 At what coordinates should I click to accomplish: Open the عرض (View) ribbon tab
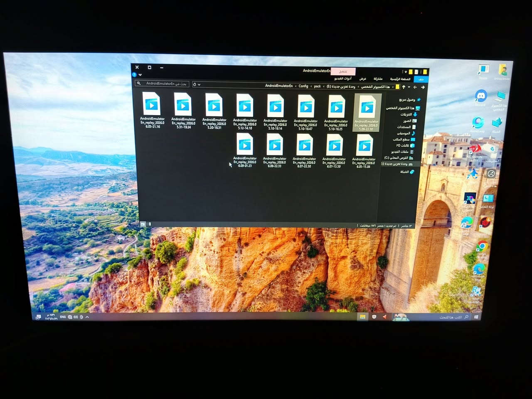point(363,79)
